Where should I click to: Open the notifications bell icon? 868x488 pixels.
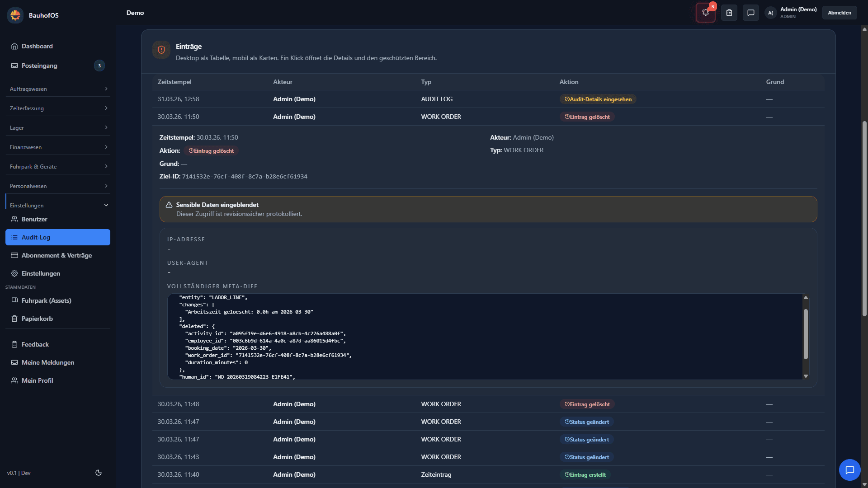coord(705,13)
